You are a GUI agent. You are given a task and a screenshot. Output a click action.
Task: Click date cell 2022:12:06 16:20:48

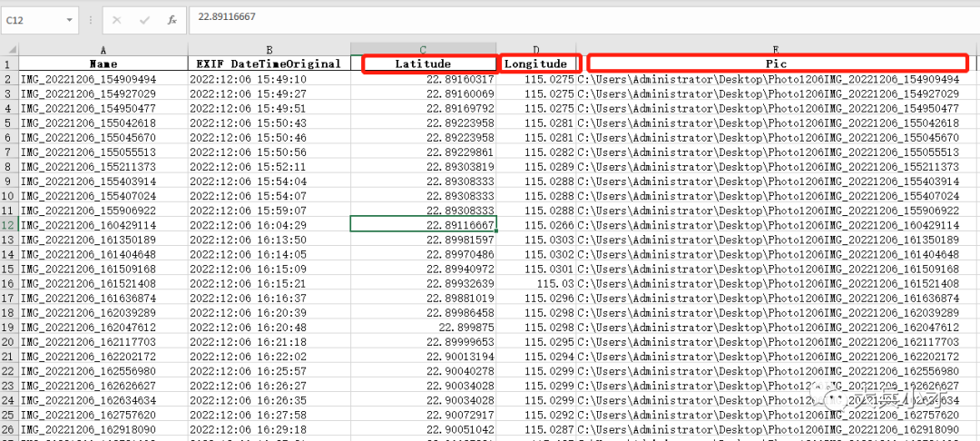(269, 327)
